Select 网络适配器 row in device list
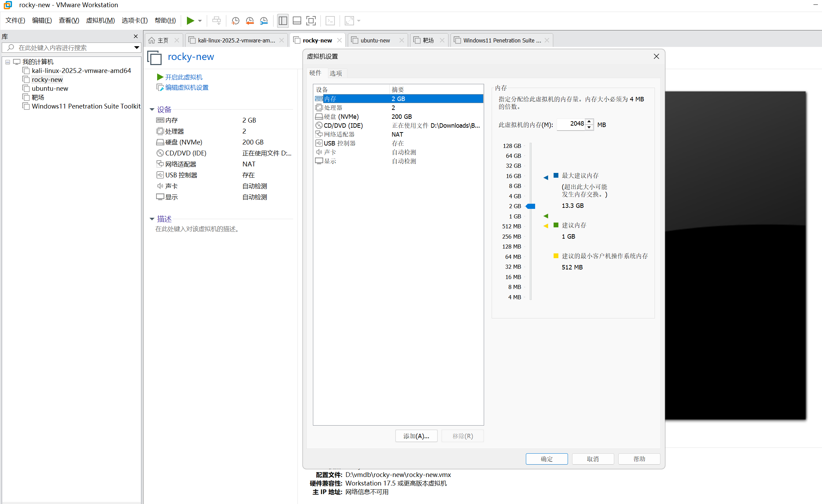The width and height of the screenshot is (822, 504). click(399, 134)
